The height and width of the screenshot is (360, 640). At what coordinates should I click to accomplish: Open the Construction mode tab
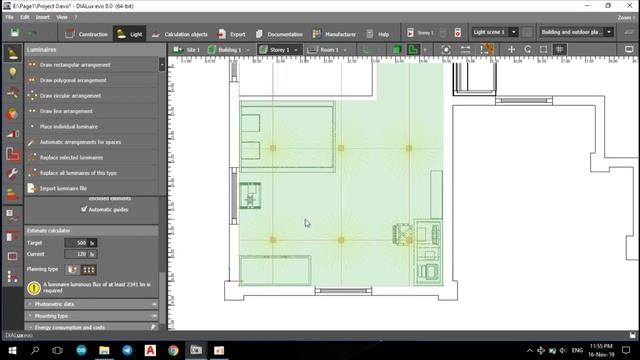87,34
